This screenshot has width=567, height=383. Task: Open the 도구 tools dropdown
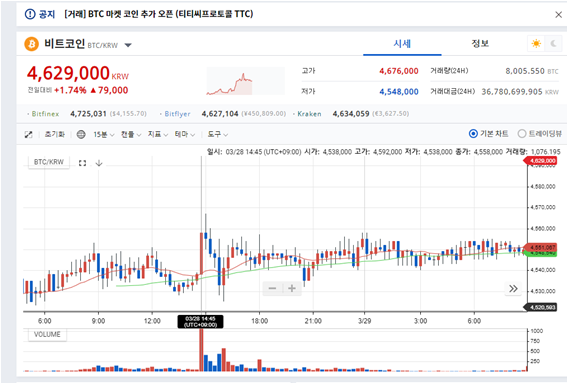(x=217, y=135)
